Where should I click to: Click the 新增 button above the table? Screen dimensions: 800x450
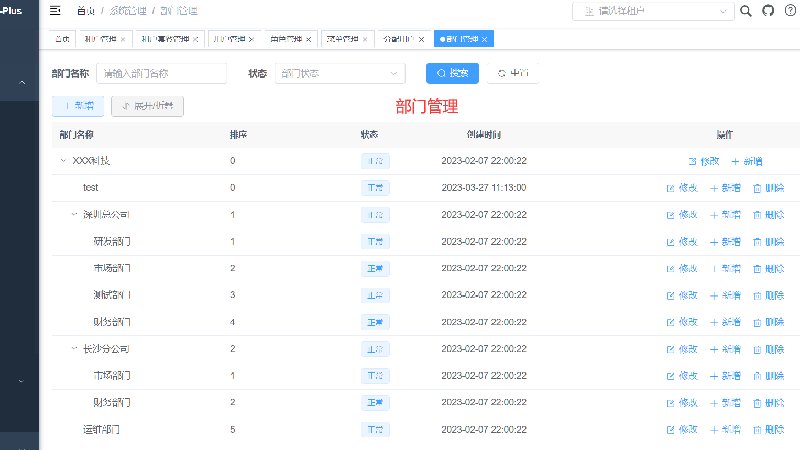pyautogui.click(x=78, y=106)
